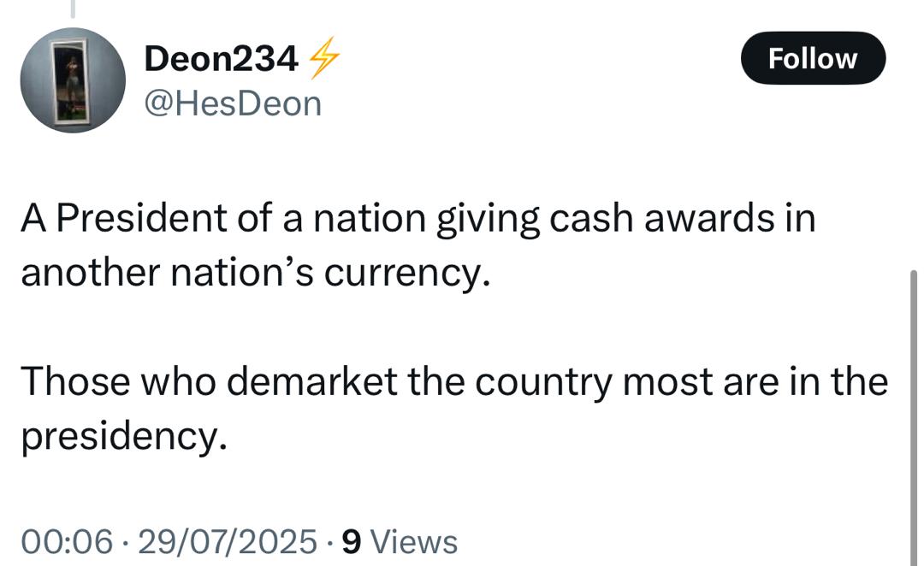Image resolution: width=924 pixels, height=566 pixels.
Task: Follow the Deon234 account
Action: (812, 58)
